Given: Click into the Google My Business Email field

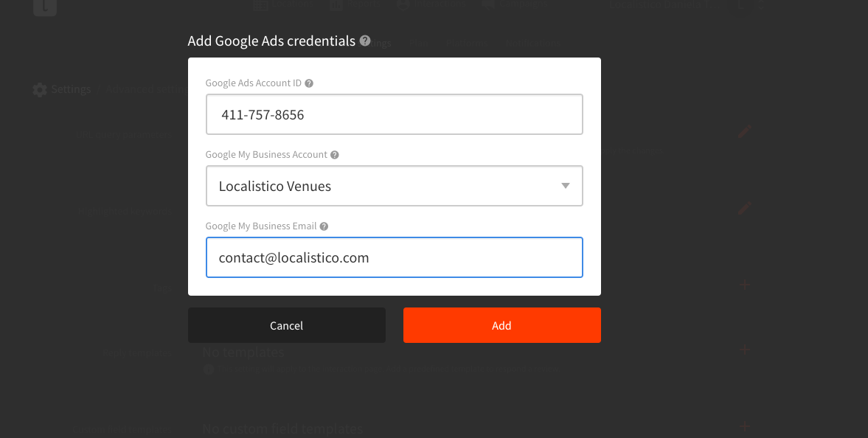Looking at the screenshot, I should click(x=394, y=257).
